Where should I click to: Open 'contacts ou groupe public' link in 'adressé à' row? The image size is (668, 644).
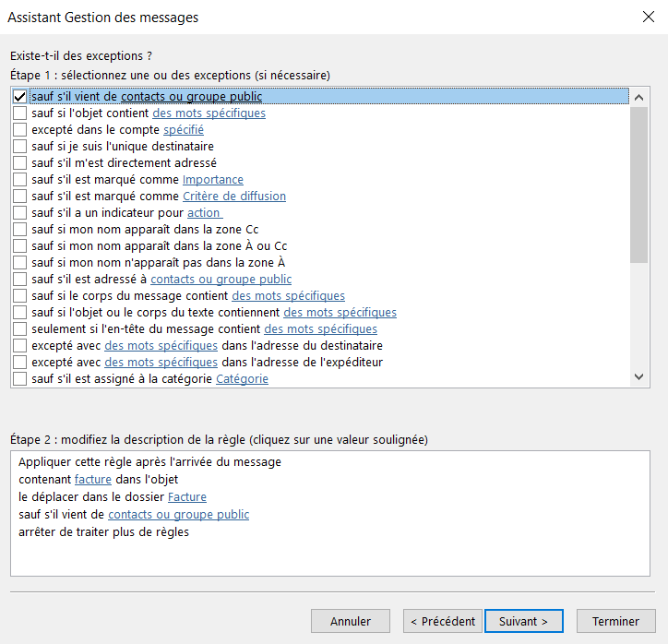click(221, 280)
